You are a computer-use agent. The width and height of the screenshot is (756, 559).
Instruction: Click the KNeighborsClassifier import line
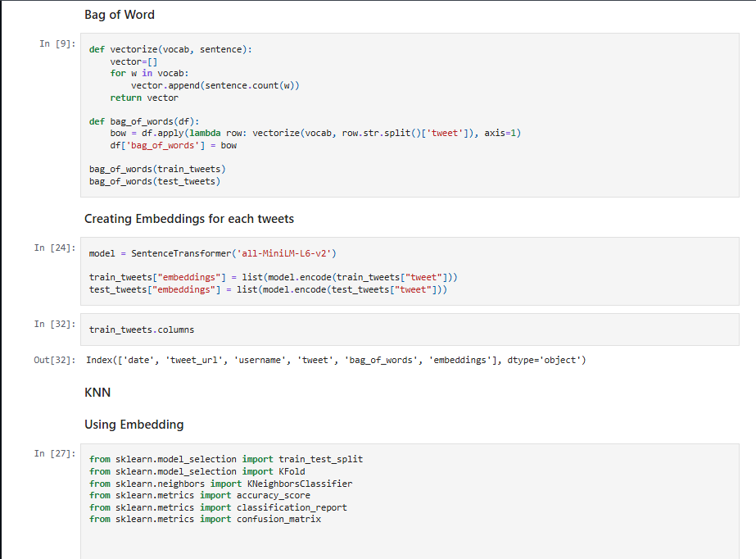220,484
